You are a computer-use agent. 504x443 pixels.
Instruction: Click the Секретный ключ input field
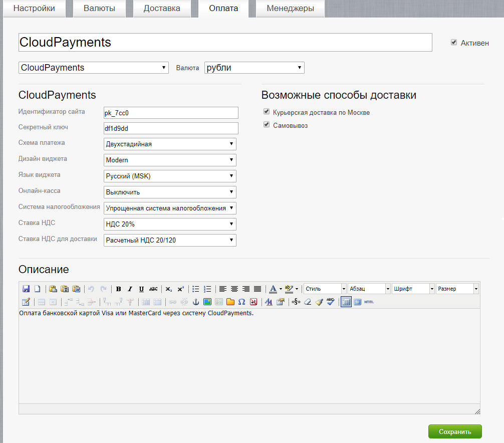coord(171,128)
